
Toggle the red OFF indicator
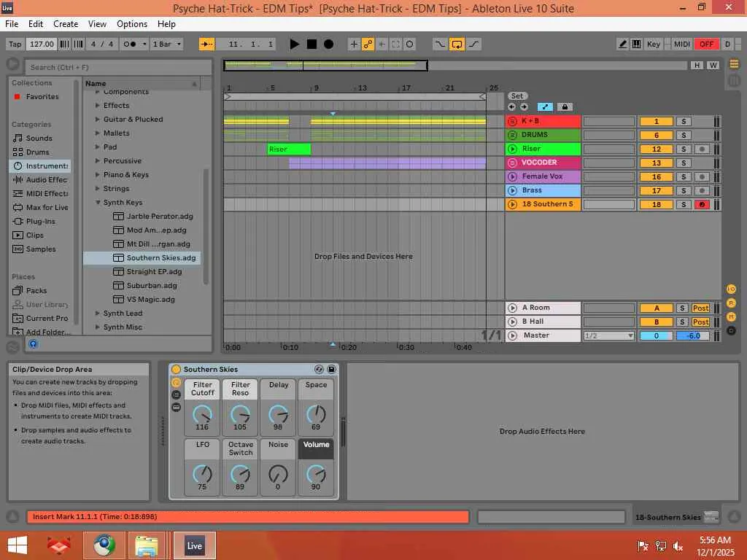point(706,44)
